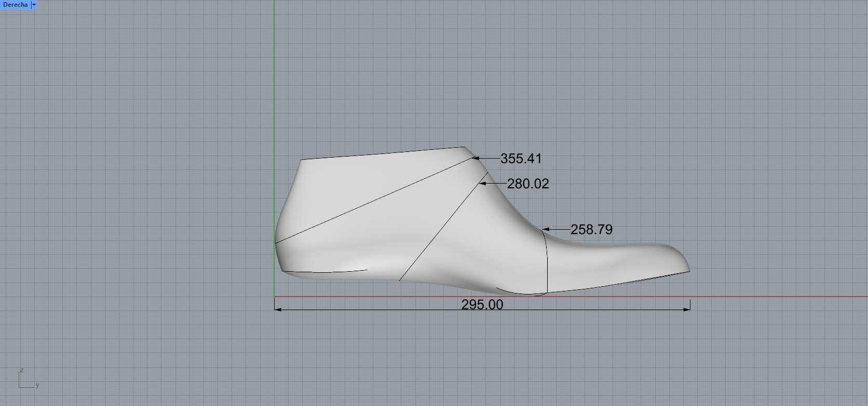The height and width of the screenshot is (406, 868).
Task: Select the vertical ball girth curve
Action: tap(547, 264)
